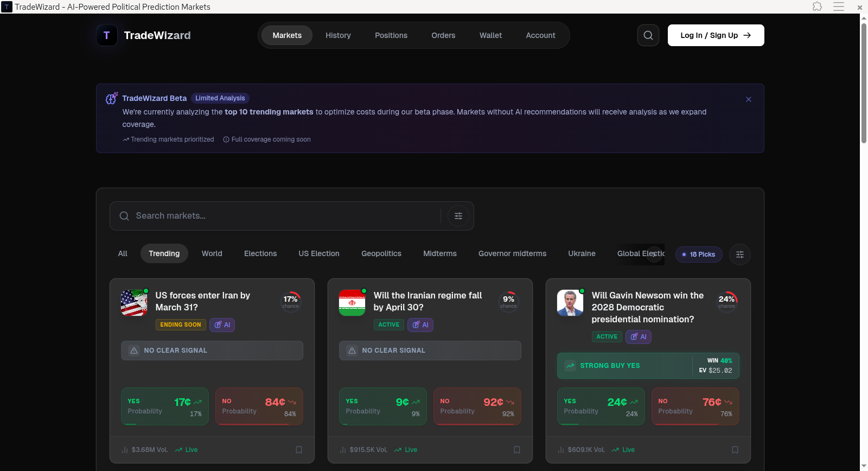The width and height of the screenshot is (868, 471).
Task: Click the TradeWizard T logo icon
Action: [x=107, y=35]
